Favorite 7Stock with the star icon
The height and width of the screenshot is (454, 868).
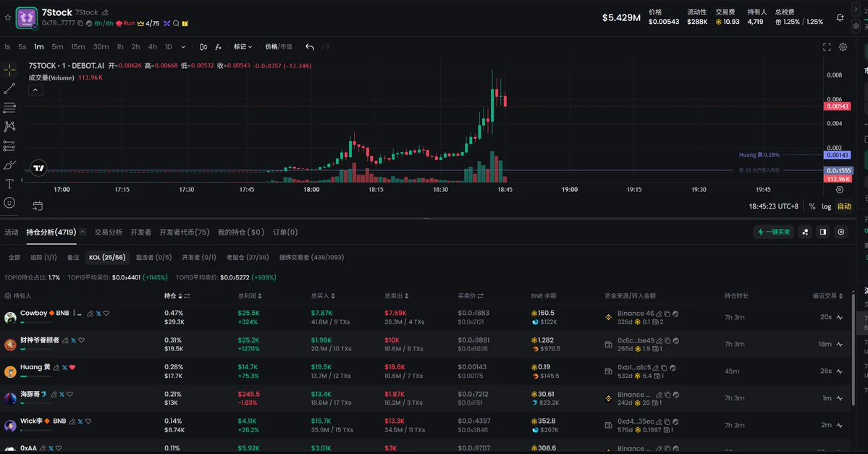[x=8, y=17]
